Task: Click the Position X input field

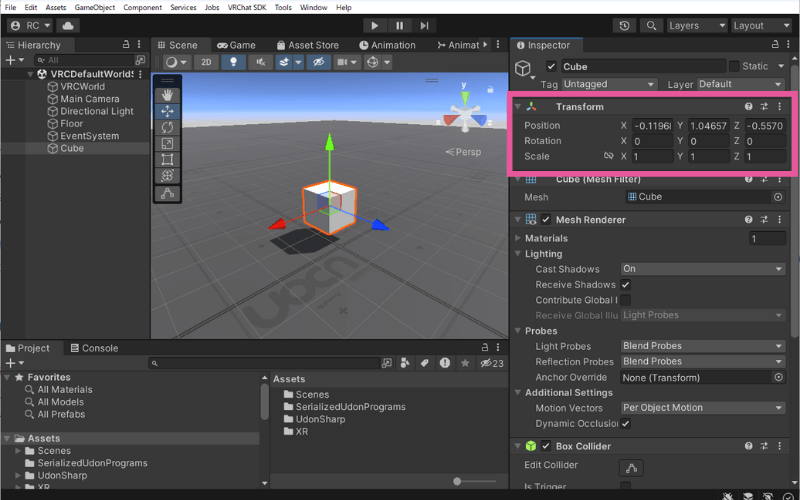Action: pos(652,126)
